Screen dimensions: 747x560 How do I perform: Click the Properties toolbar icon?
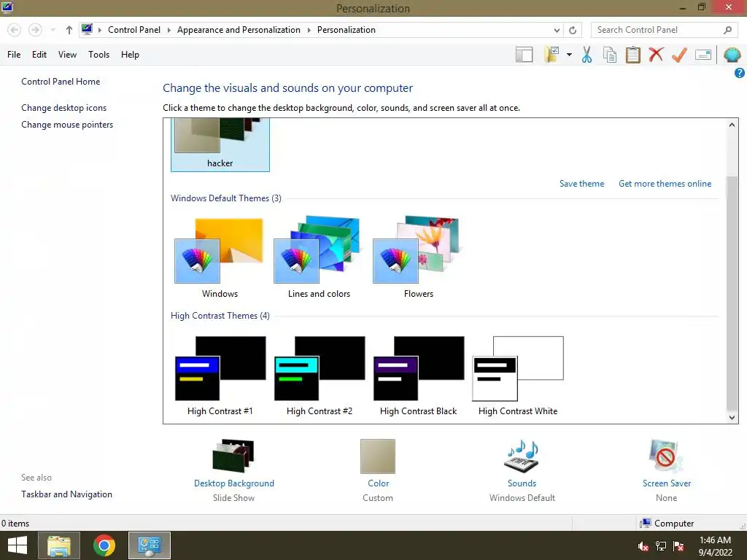[x=703, y=55]
